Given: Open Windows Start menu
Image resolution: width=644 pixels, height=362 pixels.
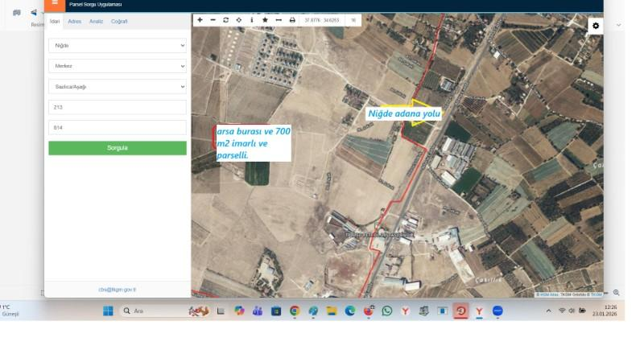Looking at the screenshot, I should pyautogui.click(x=108, y=311).
